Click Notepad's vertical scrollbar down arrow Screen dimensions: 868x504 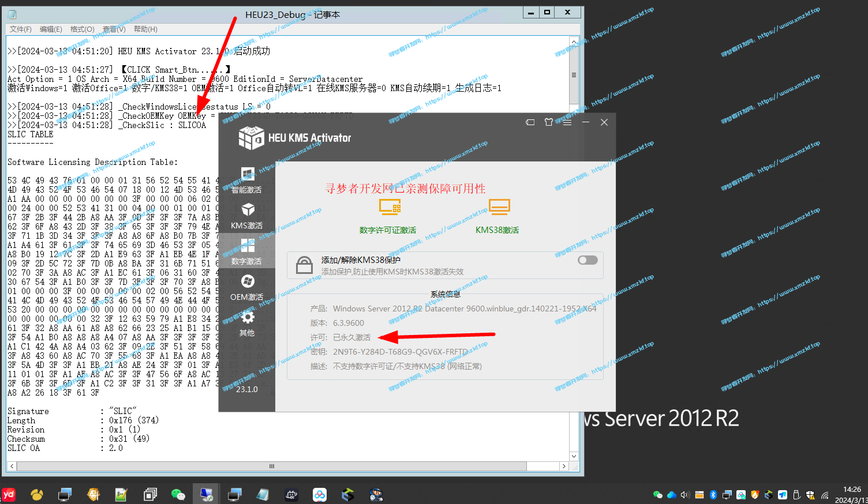point(574,456)
